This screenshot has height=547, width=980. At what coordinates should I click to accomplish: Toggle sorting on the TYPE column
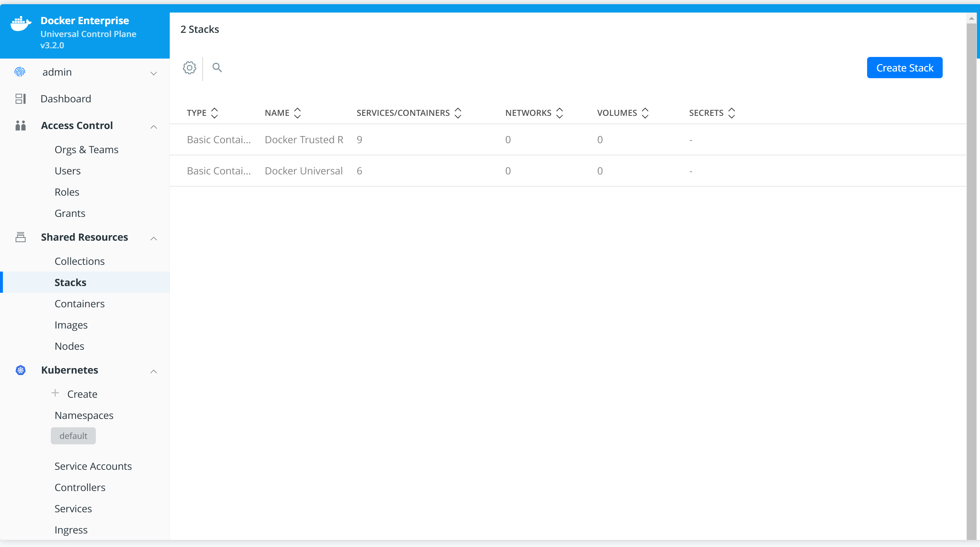(x=214, y=112)
